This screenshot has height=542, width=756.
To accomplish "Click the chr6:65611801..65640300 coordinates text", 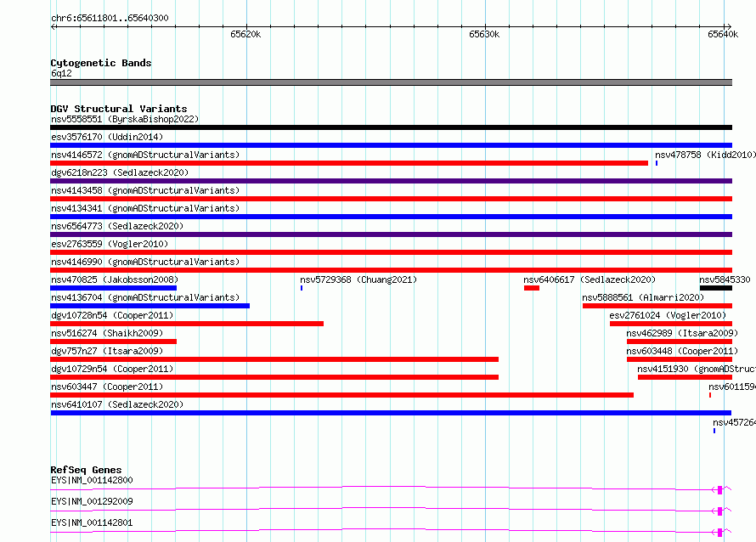I will pyautogui.click(x=110, y=18).
